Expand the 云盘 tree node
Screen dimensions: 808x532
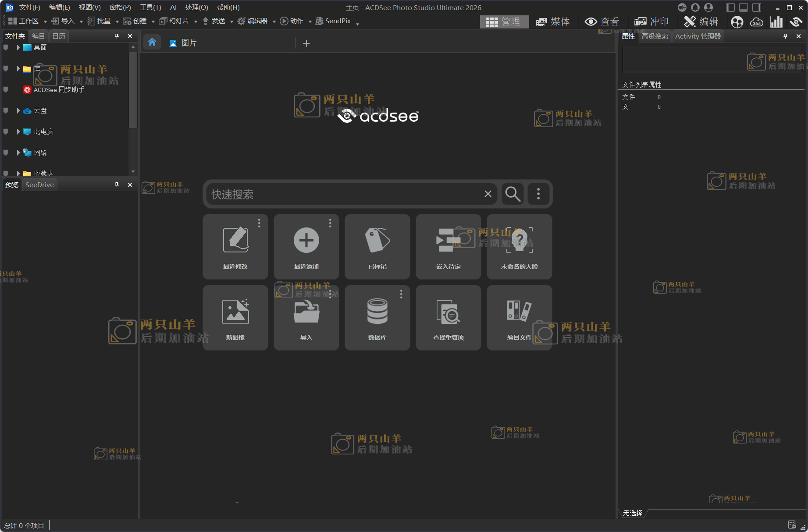click(x=18, y=110)
